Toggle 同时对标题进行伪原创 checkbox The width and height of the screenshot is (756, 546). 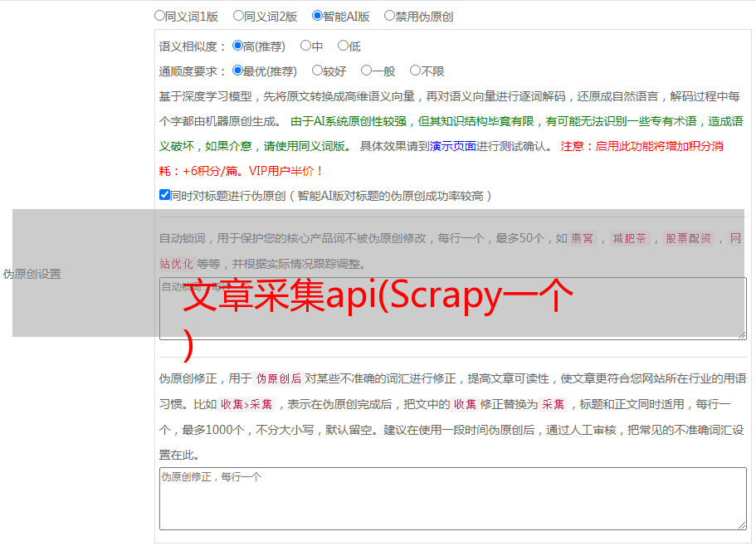[x=164, y=195]
